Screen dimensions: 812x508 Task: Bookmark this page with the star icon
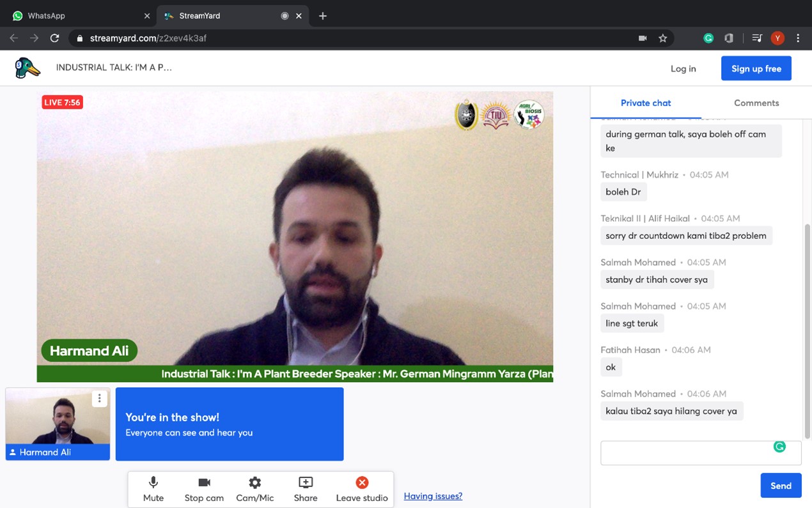tap(663, 38)
